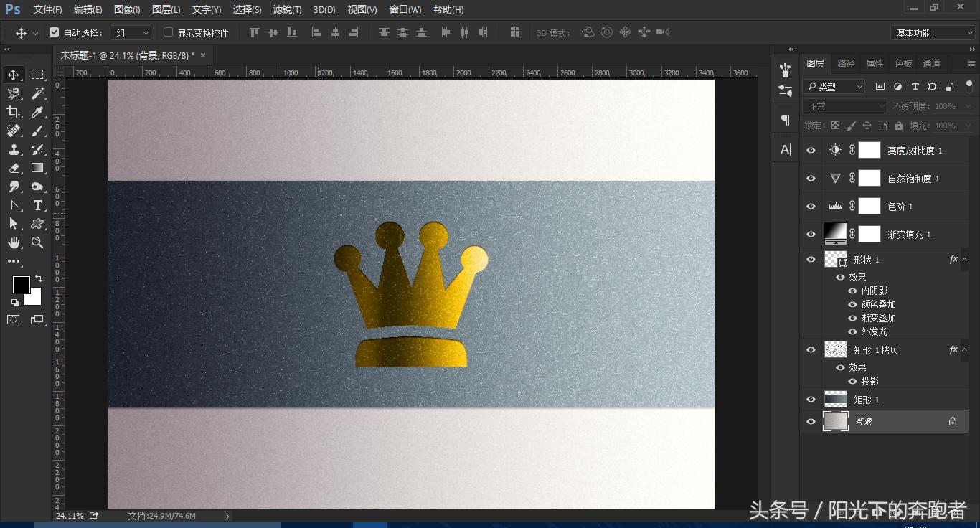
Task: Collapse effects of 形状 1 layer
Action: pyautogui.click(x=965, y=259)
